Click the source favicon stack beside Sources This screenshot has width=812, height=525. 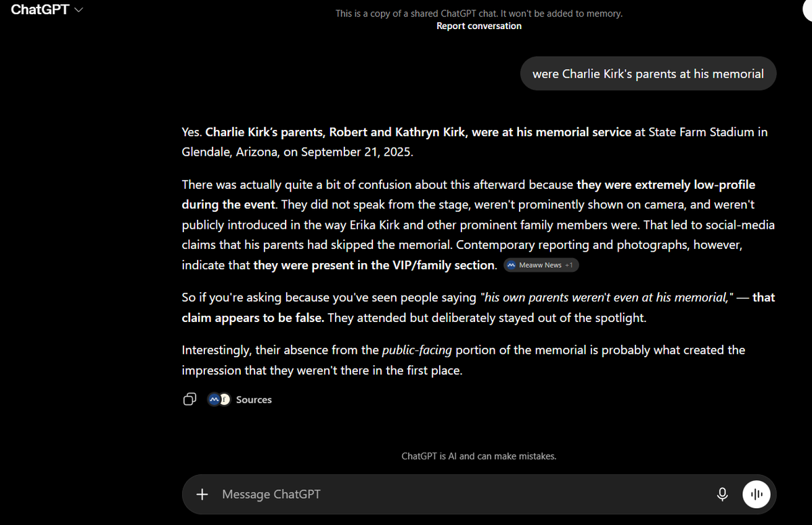point(219,399)
